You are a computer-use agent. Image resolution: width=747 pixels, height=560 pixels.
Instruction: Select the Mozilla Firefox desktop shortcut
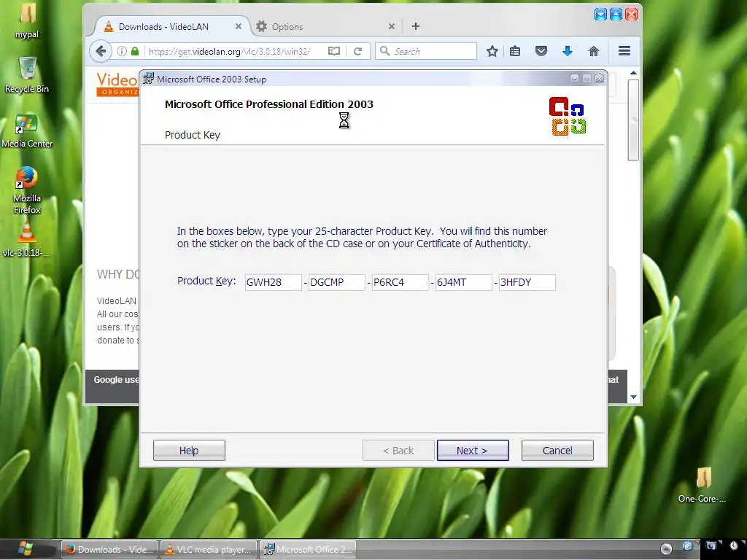27,190
